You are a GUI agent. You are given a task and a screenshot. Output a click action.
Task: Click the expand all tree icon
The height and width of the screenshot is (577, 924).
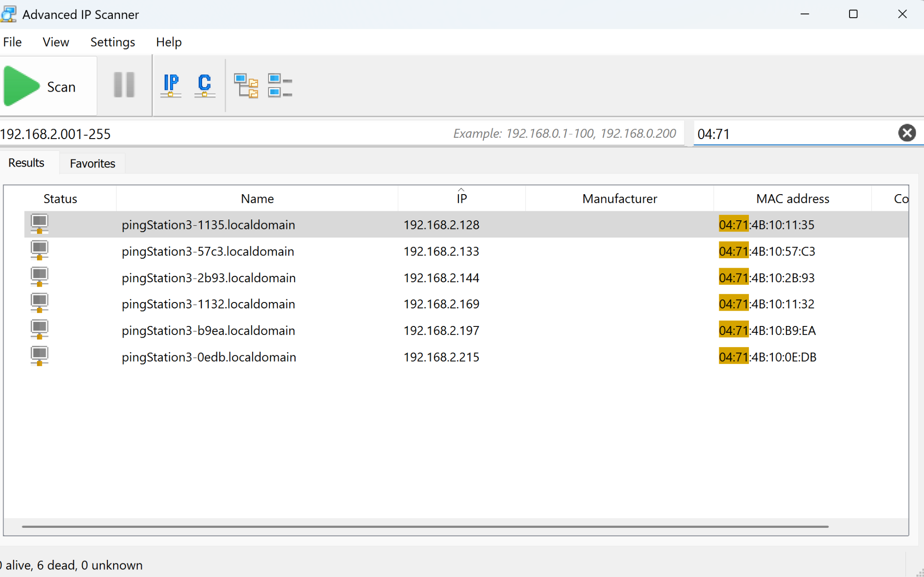click(246, 85)
